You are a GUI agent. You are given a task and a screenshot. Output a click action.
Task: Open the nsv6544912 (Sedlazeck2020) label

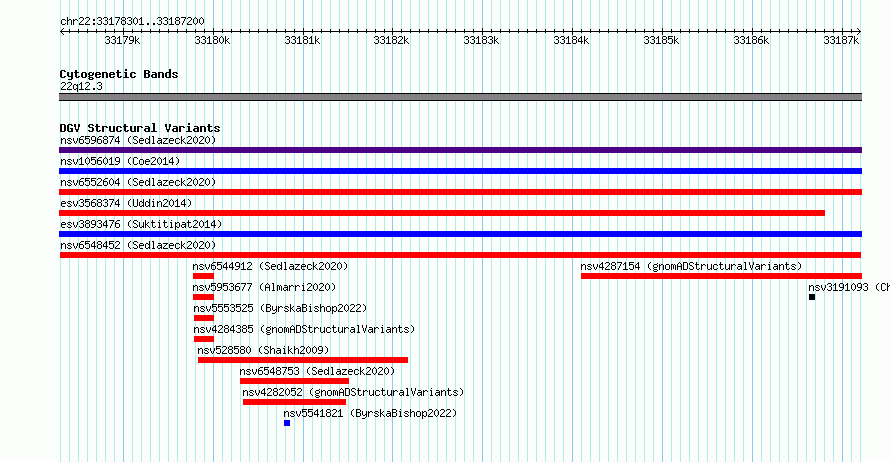[270, 266]
